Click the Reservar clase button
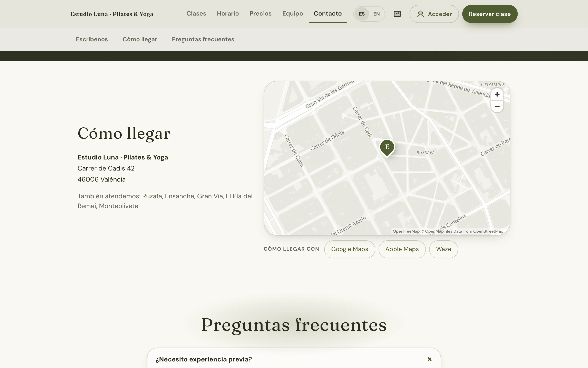 point(490,14)
